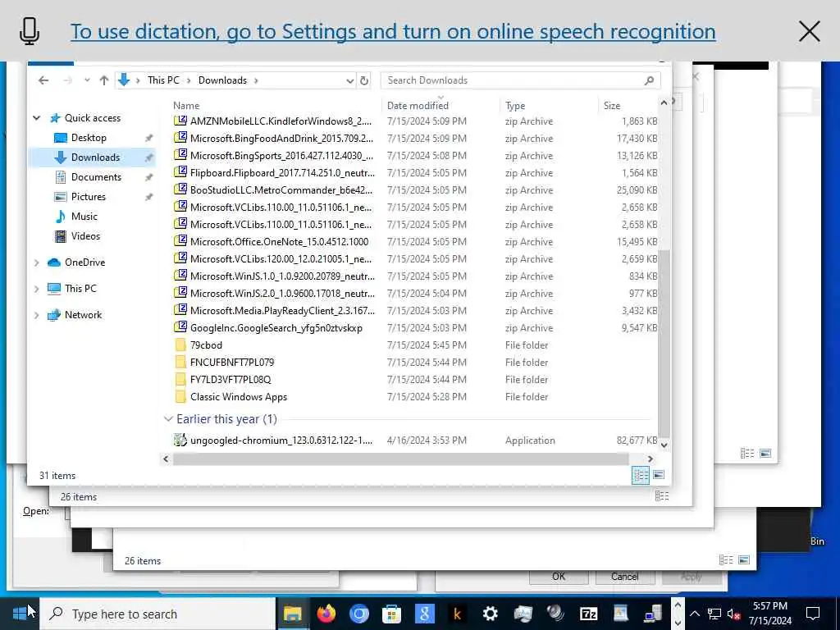Open Microsoft Store from the taskbar

(x=391, y=614)
